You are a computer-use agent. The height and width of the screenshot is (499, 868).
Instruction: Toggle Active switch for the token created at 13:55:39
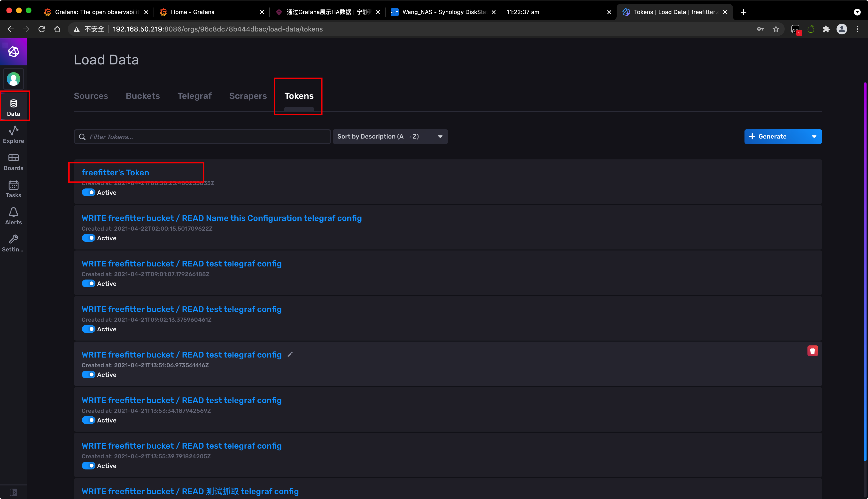click(x=88, y=466)
